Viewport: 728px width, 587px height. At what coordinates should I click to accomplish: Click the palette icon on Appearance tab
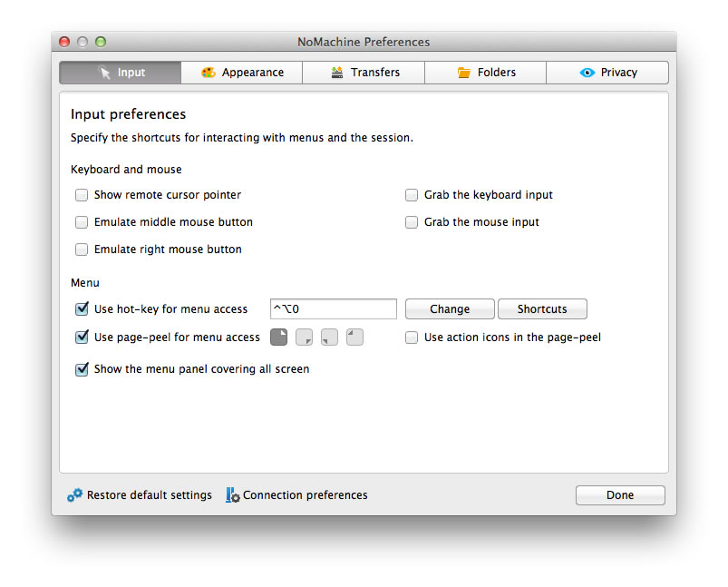pos(208,73)
